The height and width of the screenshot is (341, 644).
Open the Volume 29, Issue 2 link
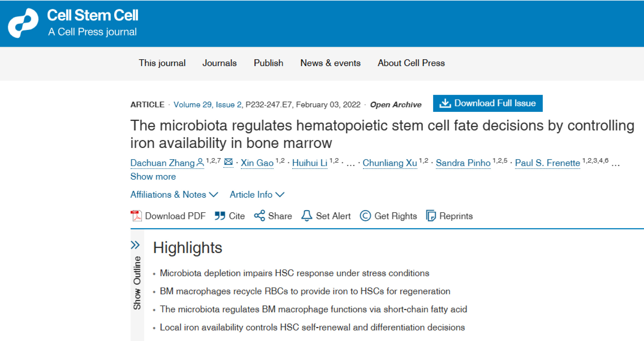(x=207, y=105)
